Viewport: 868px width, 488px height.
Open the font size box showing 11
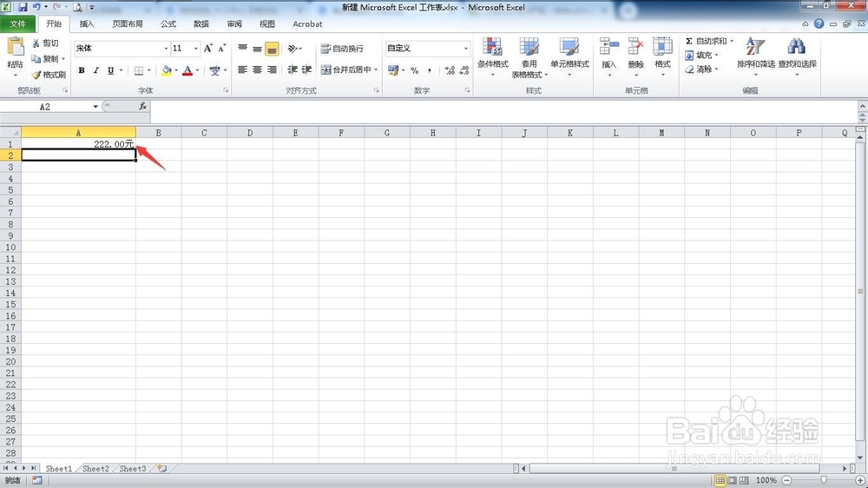(185, 49)
